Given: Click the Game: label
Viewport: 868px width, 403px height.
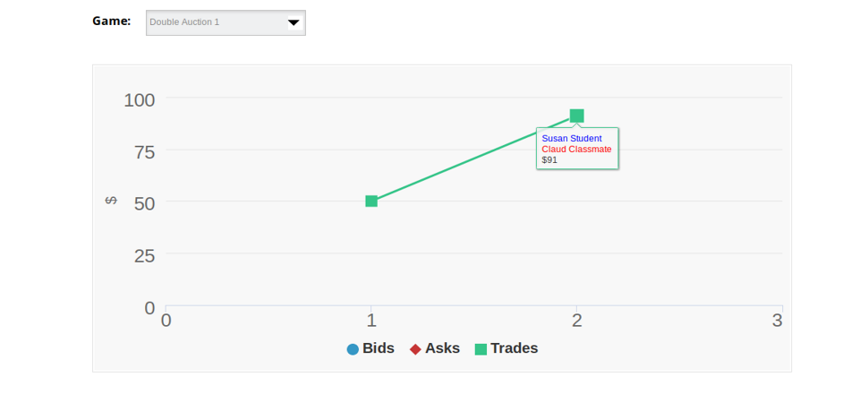Looking at the screenshot, I should point(112,21).
